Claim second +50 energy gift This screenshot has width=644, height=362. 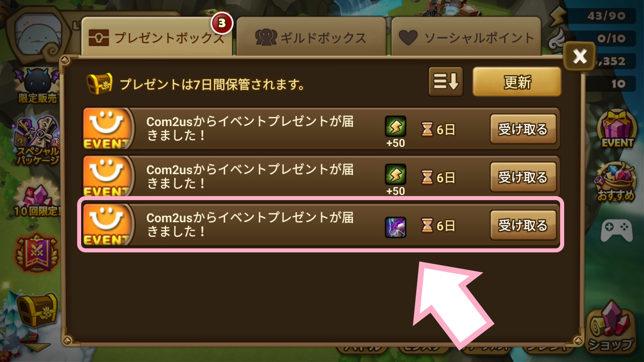click(523, 177)
